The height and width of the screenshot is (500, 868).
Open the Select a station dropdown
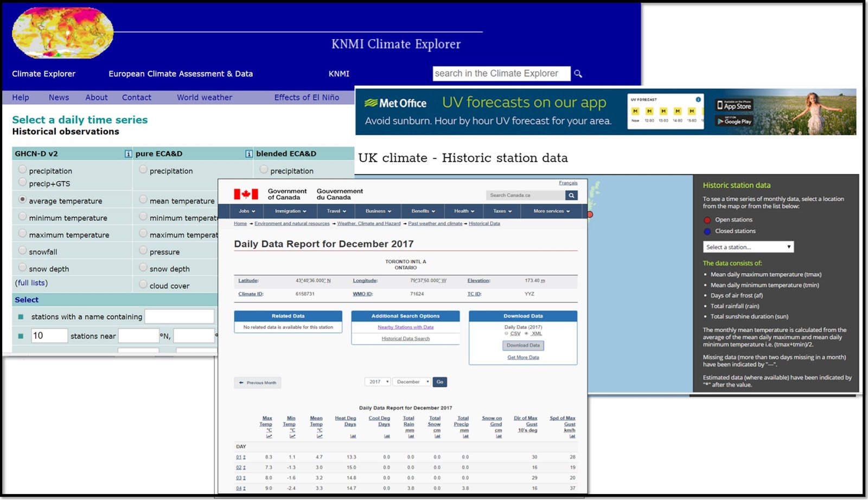click(x=748, y=248)
